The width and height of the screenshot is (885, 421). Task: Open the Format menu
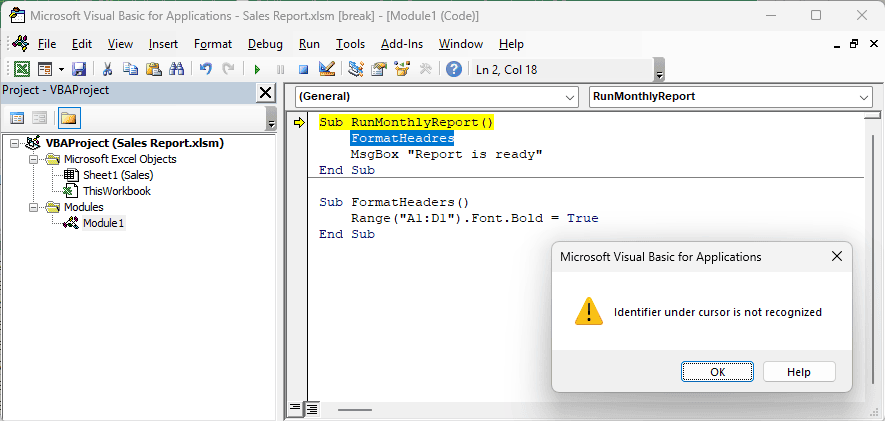pyautogui.click(x=213, y=44)
